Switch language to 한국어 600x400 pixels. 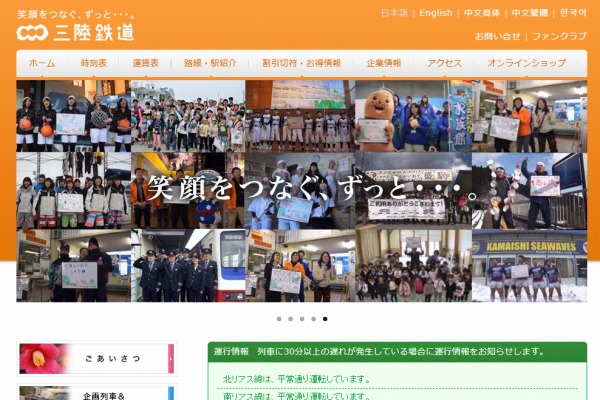(573, 13)
